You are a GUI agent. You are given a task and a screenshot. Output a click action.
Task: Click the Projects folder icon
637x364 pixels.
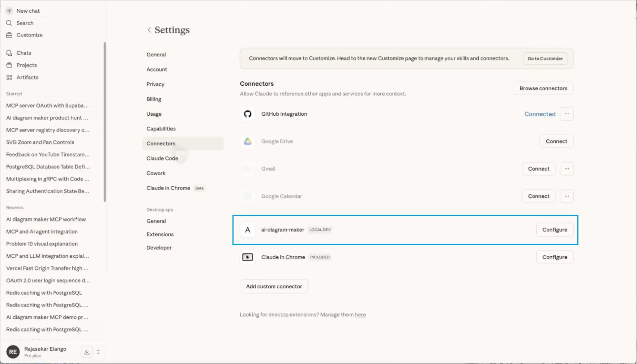[9, 65]
